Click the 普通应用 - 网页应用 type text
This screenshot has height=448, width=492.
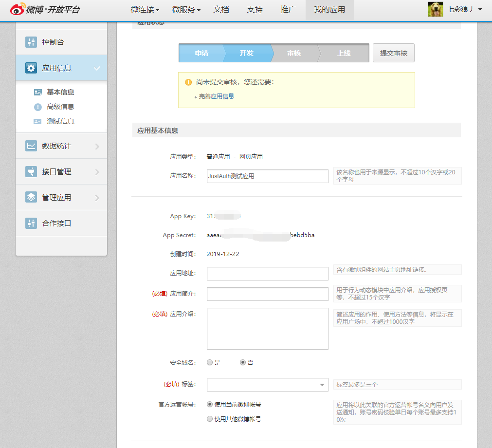click(235, 157)
